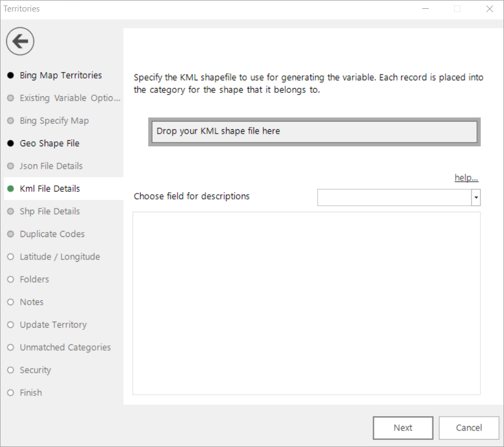Open the Folders step
Screen dimensions: 504x447
pos(35,279)
